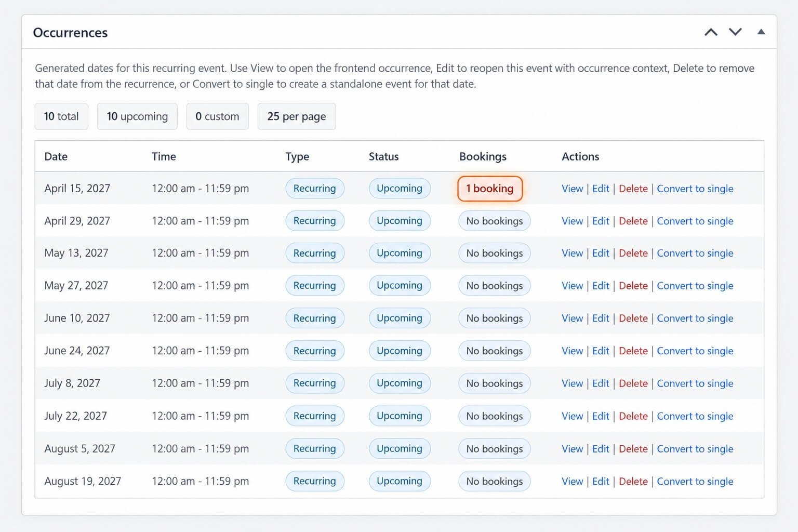Viewport: 798px width, 532px height.
Task: Click the No bookings badge for August 5
Action: 494,449
